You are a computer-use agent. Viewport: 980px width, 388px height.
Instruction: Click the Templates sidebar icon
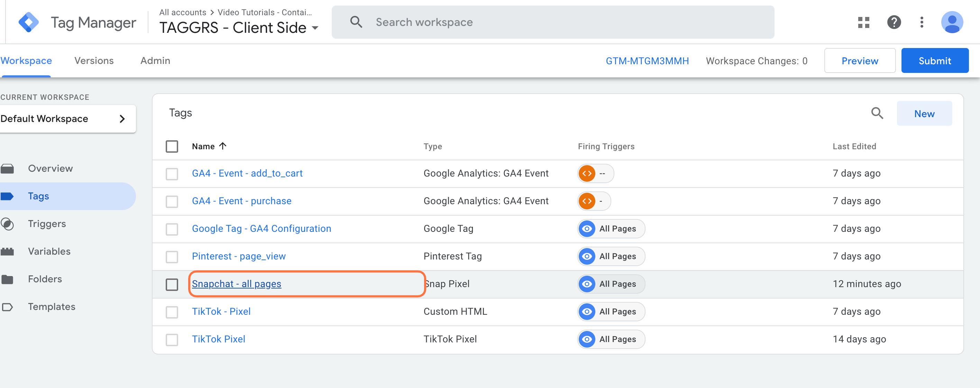coord(7,307)
